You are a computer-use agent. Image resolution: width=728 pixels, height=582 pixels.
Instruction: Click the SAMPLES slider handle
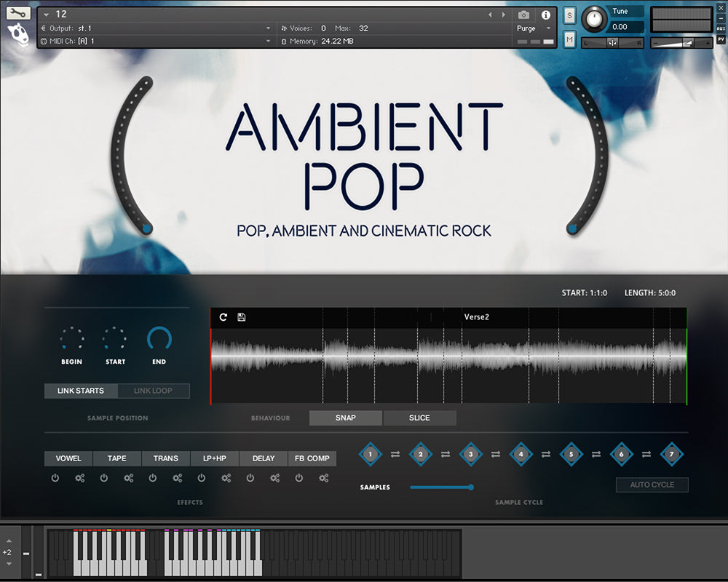pos(471,487)
